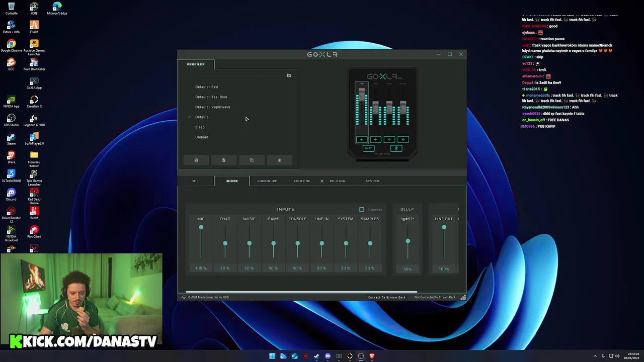
Task: Click the GAME volume slider handle
Action: click(x=273, y=243)
